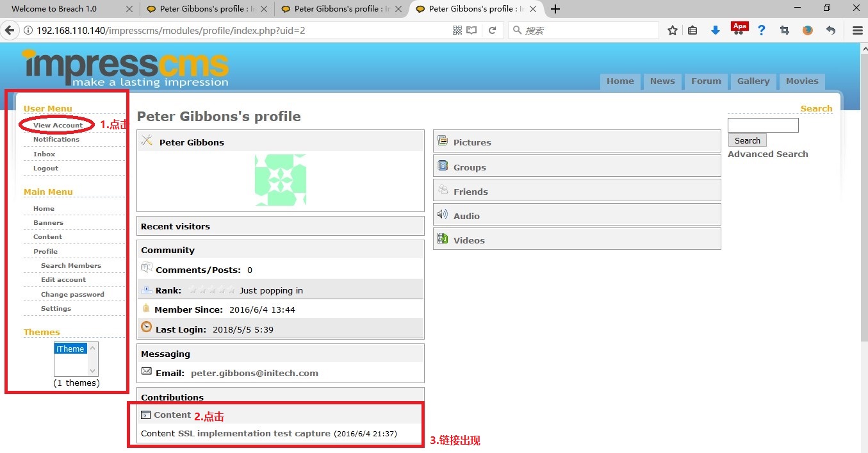The height and width of the screenshot is (453, 868).
Task: Open the News navigation tab
Action: (x=662, y=81)
